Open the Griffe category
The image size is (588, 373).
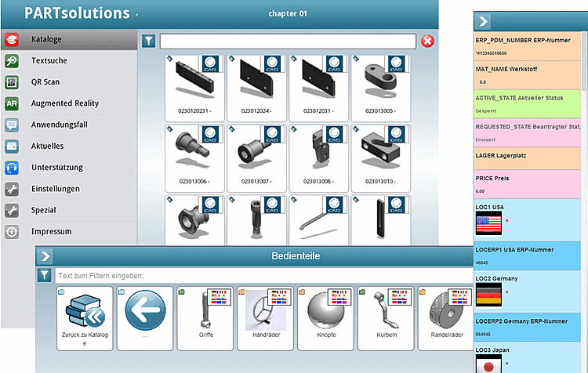pos(205,319)
